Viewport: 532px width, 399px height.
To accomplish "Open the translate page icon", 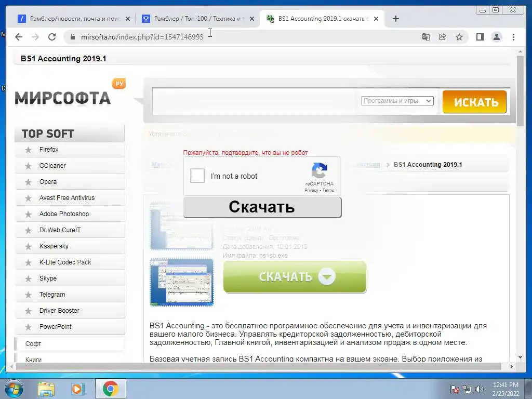I will point(426,37).
